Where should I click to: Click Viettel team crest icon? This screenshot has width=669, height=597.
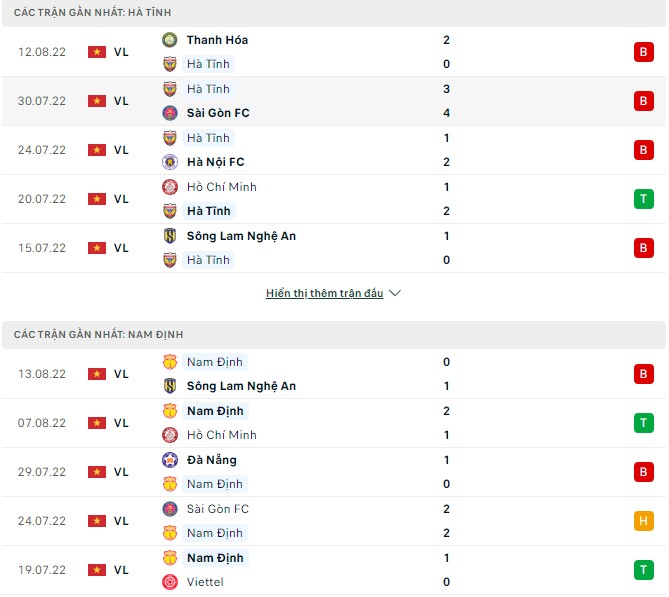[169, 582]
